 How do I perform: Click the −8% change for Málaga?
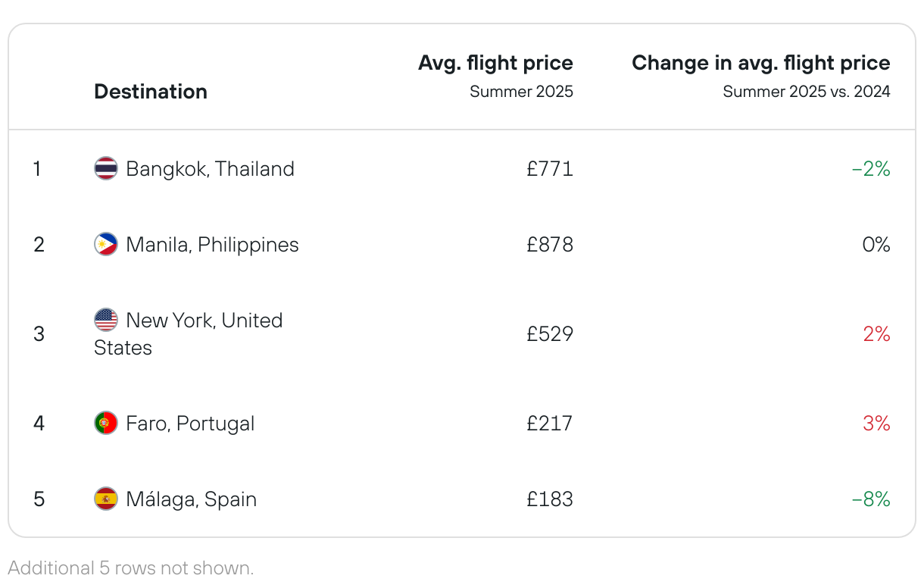[871, 499]
